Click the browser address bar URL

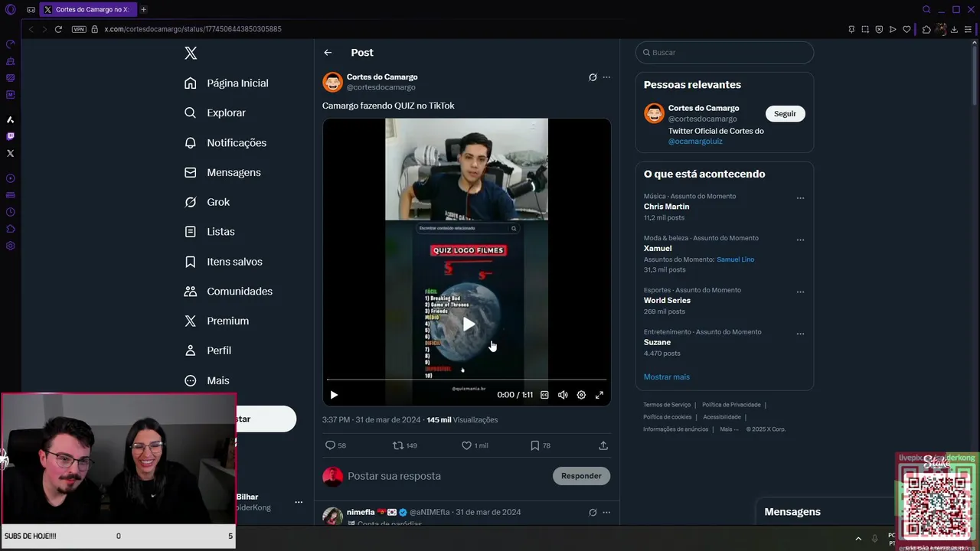tap(193, 29)
